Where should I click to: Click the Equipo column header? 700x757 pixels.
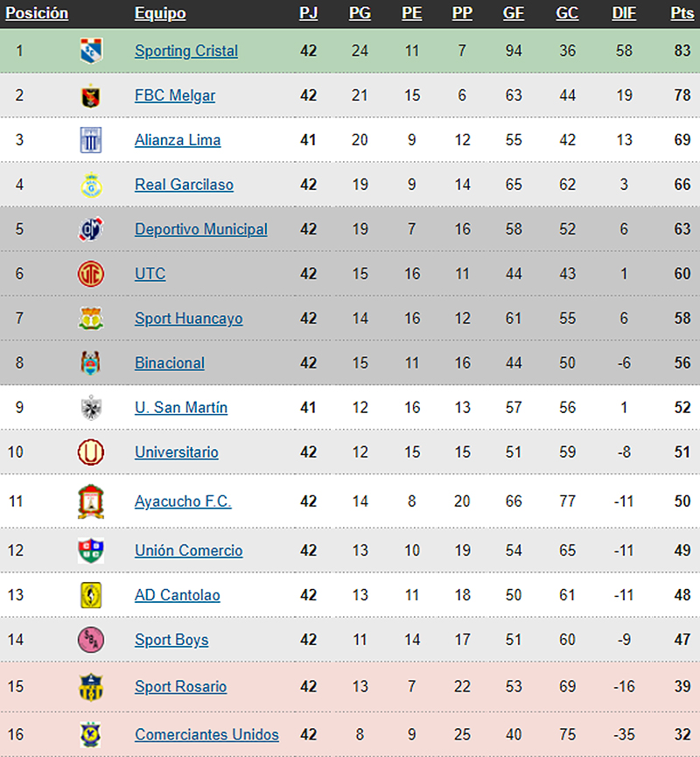pyautogui.click(x=160, y=13)
